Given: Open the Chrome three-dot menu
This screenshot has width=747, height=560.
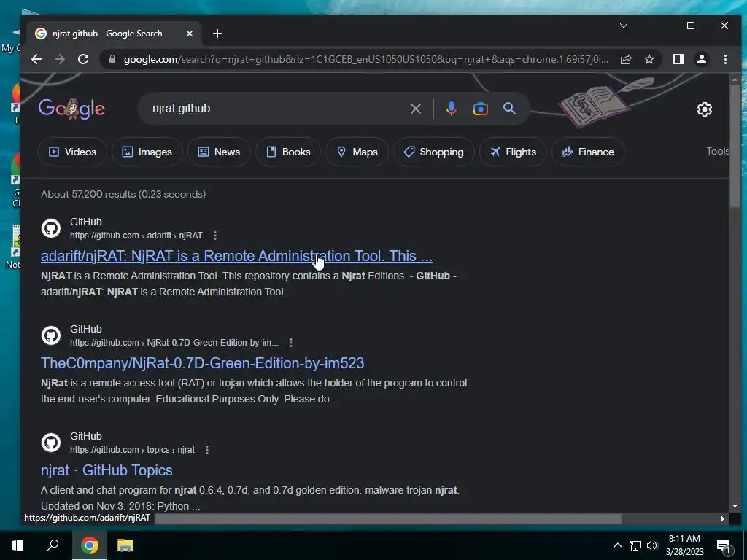Looking at the screenshot, I should (725, 59).
